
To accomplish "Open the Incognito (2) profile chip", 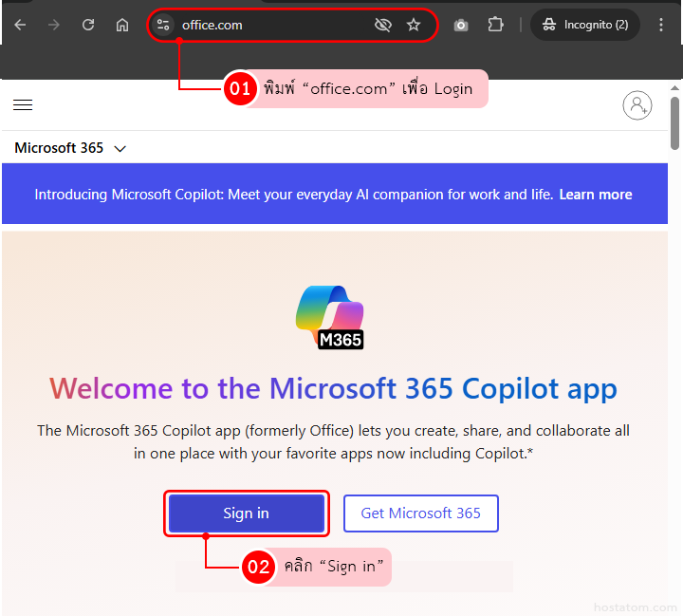I will click(585, 26).
